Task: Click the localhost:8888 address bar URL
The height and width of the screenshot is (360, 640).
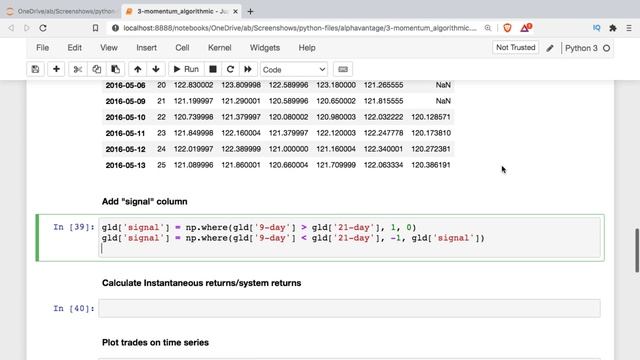Action: click(x=300, y=28)
